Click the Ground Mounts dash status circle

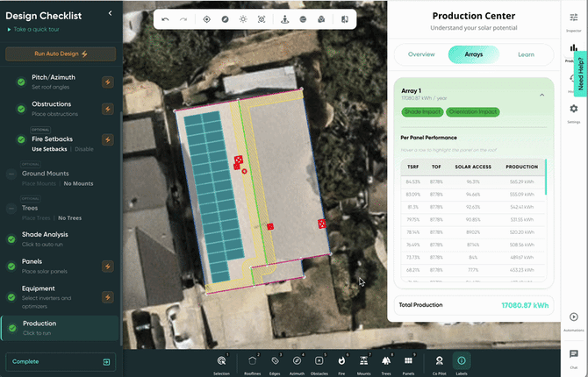(11, 174)
